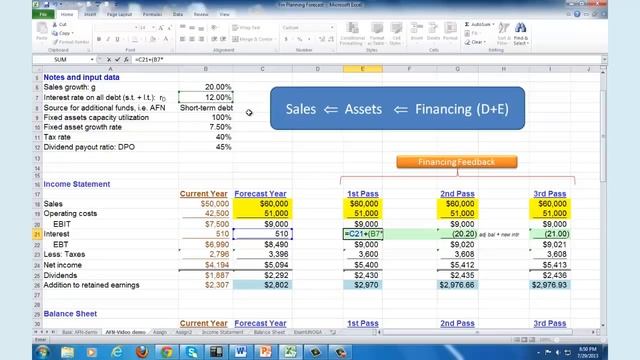Click the 1st Pass header in Income Statement
Image resolution: width=640 pixels, height=360 pixels.
[x=363, y=194]
